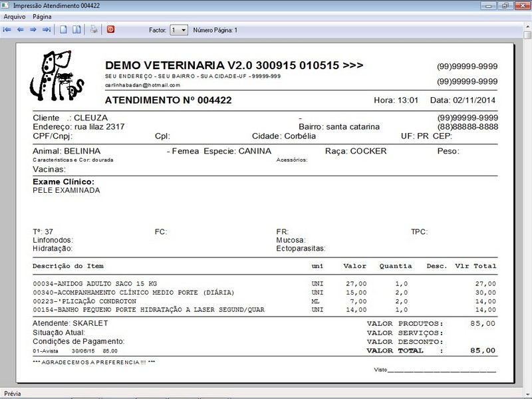This screenshot has width=532, height=399.
Task: Click 00340-ACOMPANHAMENTO CLÍNICO MEDIO PORTE row
Action: coord(264,293)
